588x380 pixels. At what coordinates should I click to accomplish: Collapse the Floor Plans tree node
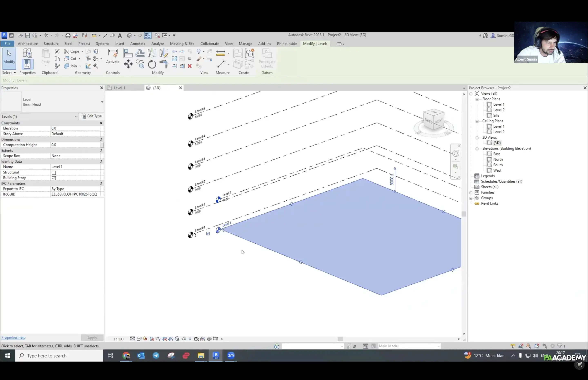click(x=477, y=99)
